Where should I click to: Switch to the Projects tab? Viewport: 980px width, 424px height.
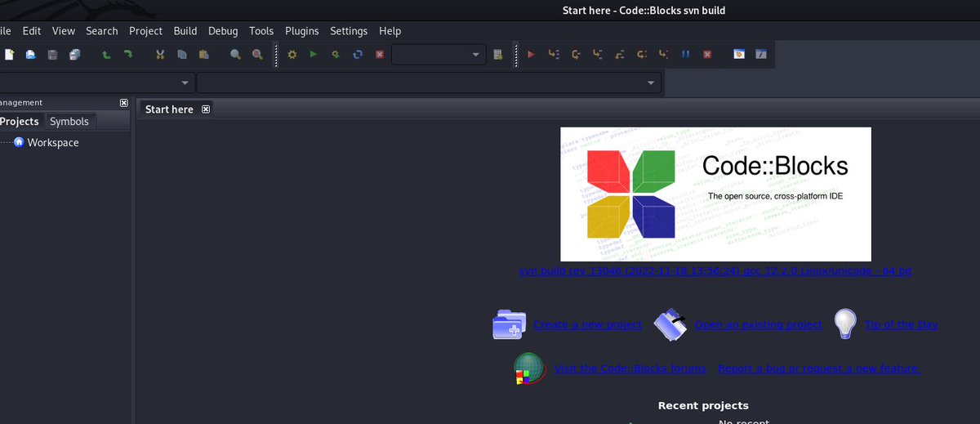[20, 121]
